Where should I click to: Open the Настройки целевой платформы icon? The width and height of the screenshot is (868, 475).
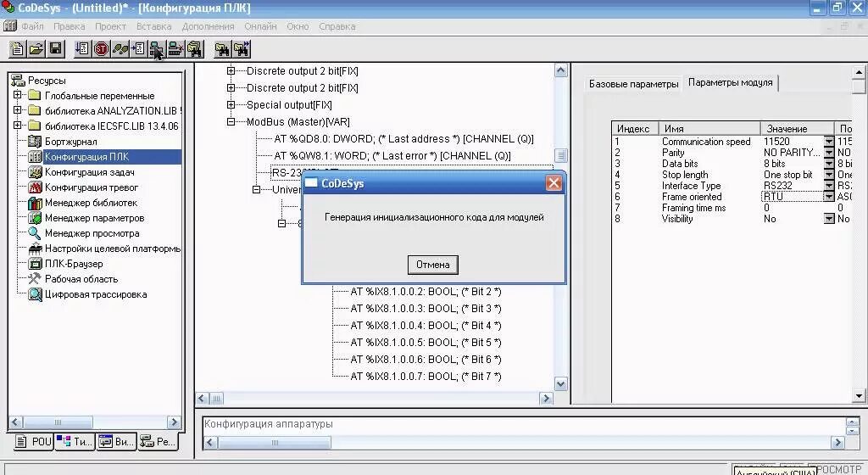pyautogui.click(x=34, y=249)
